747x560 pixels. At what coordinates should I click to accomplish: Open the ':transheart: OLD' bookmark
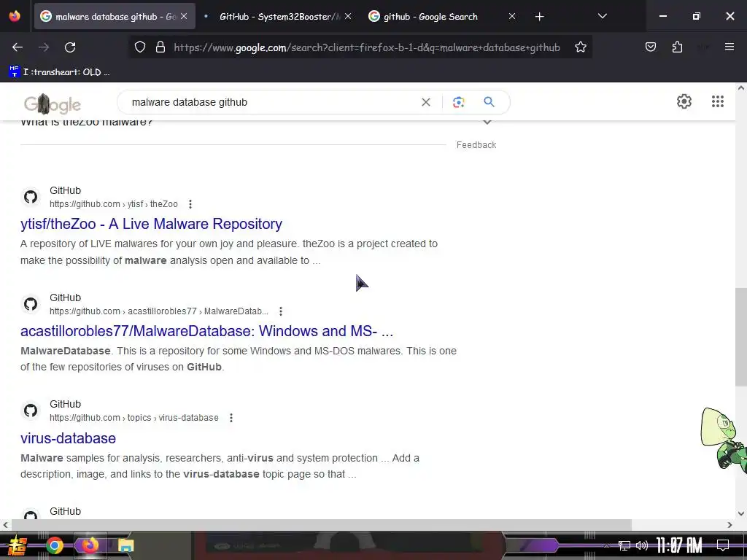[x=60, y=72]
